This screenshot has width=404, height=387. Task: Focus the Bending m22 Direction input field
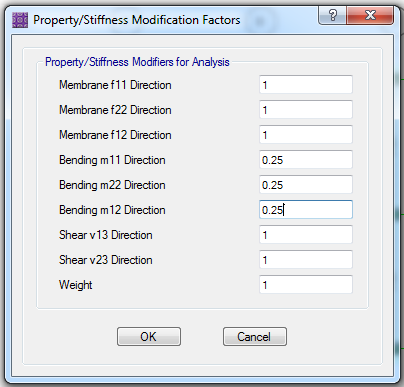coord(306,185)
